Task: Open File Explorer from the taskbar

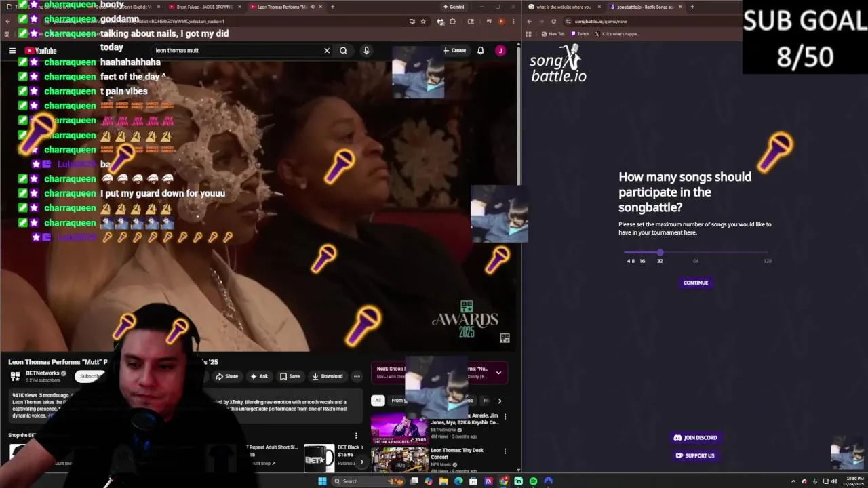Action: [x=443, y=481]
